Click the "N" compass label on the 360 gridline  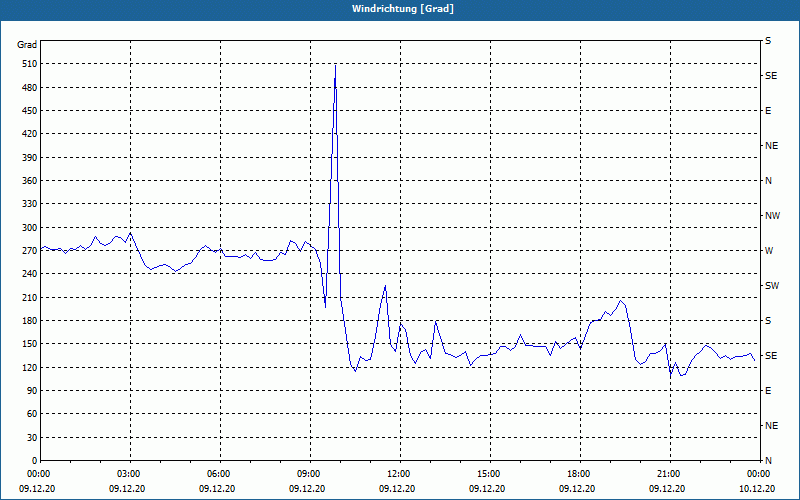(x=768, y=181)
